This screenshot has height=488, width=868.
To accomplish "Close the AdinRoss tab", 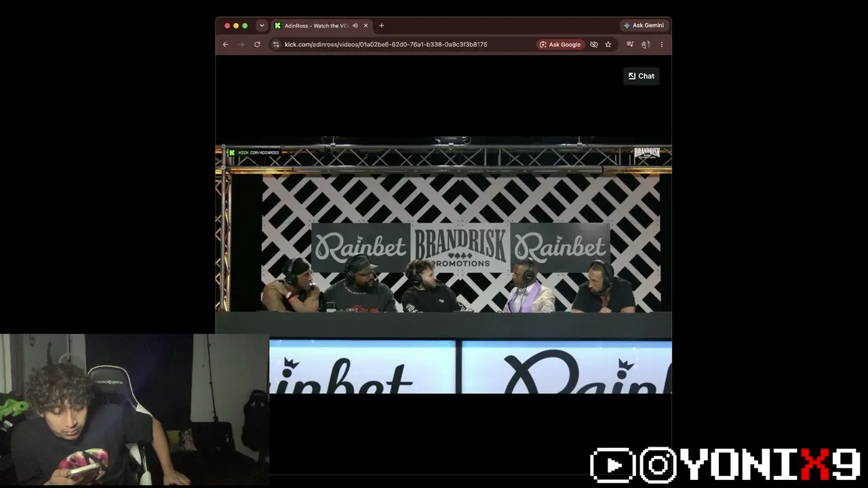I will click(x=366, y=26).
